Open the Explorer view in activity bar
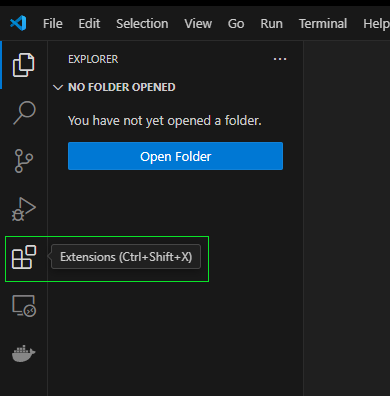 point(23,65)
